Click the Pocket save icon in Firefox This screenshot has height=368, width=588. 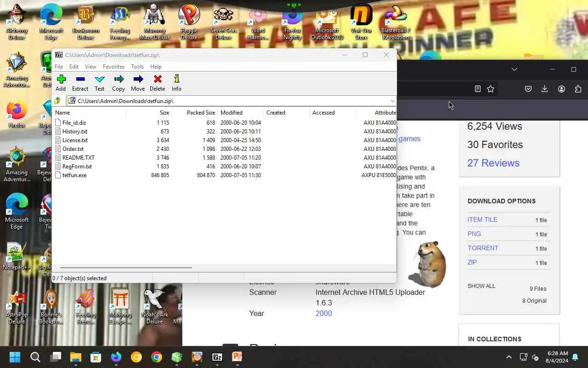coord(528,89)
